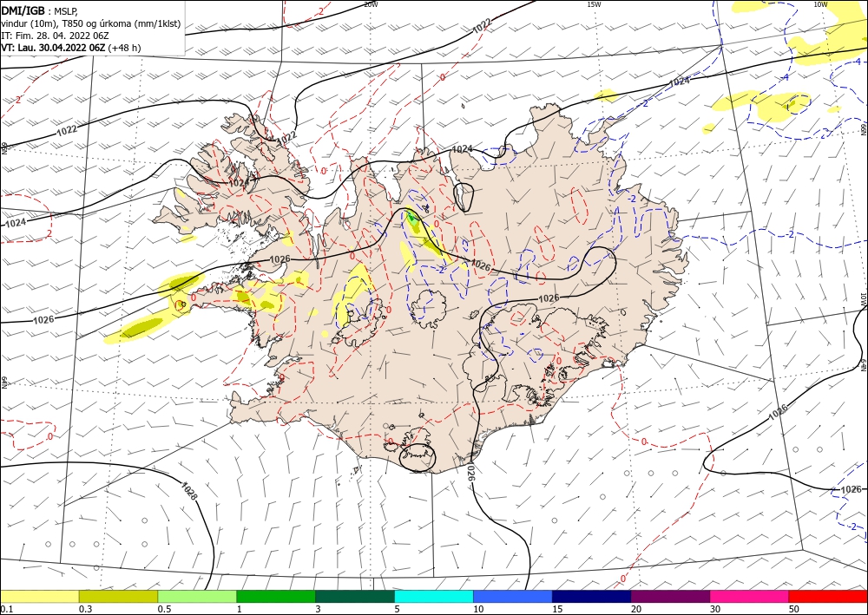This screenshot has width=868, height=615.
Task: Select the 'IT: Fim. 28. 04. 2022 06Z' line
Action: [55, 36]
